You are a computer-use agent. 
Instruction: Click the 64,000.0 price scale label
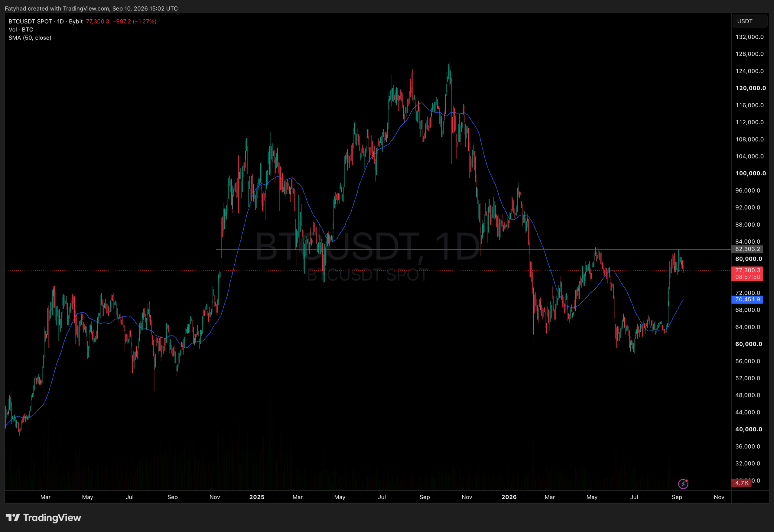point(748,327)
